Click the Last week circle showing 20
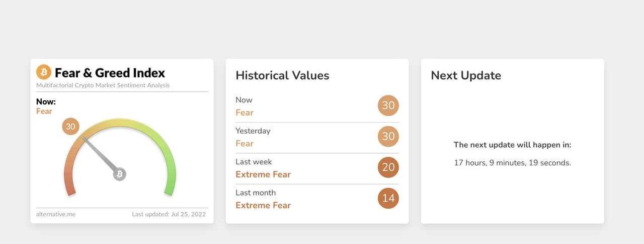644x244 pixels. click(x=388, y=167)
